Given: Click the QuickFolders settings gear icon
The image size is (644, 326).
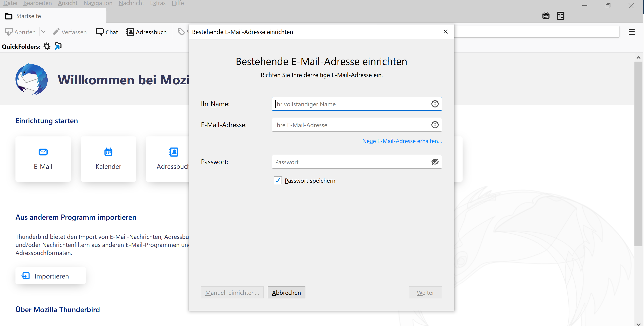Looking at the screenshot, I should click(47, 46).
